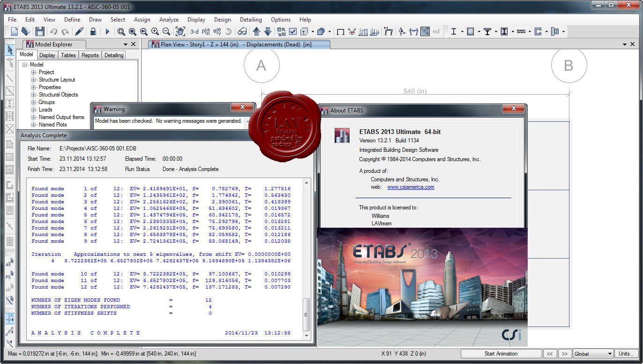The width and height of the screenshot is (643, 364).
Task: Click Show Undeformed Shape frame icon
Action: point(341,31)
